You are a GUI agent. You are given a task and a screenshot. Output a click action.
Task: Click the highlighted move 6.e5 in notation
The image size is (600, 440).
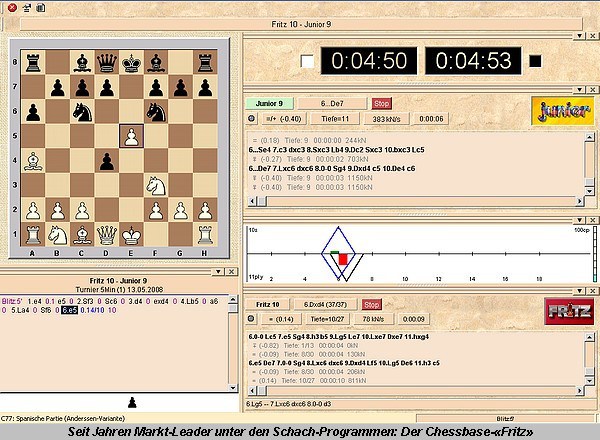(69, 310)
